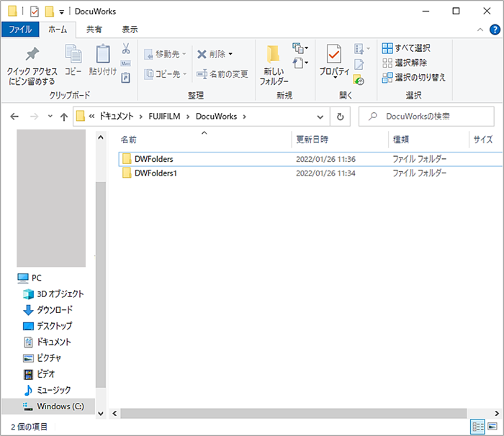Screen dimensions: 504x436
Task: Click the Edit document icon in ribbon
Action: (359, 64)
